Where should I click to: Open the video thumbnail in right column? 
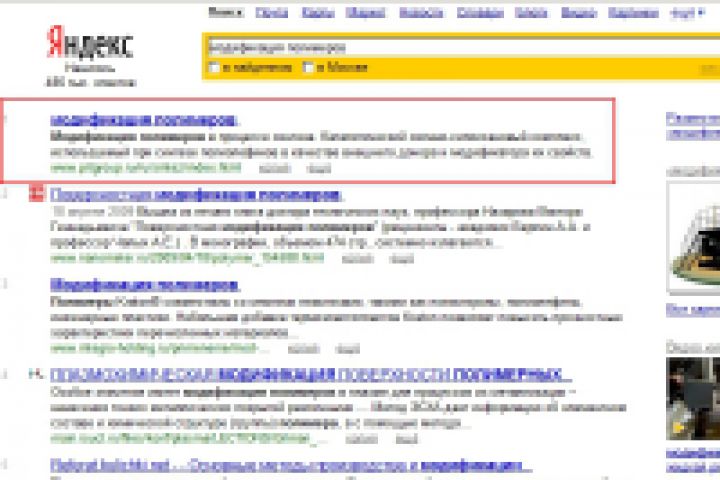(x=693, y=399)
